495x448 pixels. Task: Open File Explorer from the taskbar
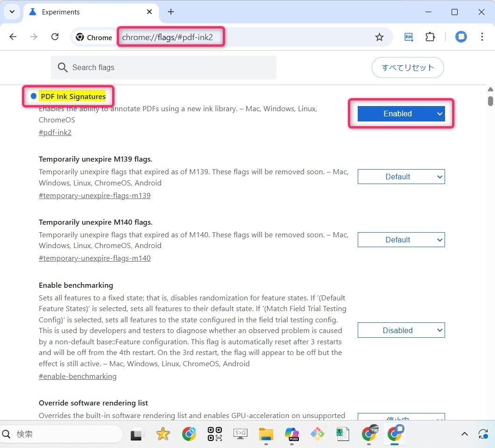[x=266, y=434]
